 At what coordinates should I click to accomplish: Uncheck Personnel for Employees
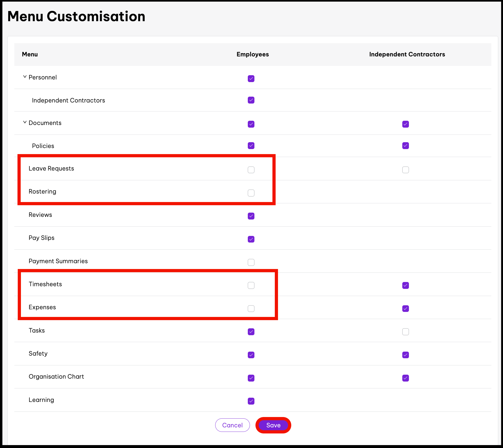tap(251, 79)
